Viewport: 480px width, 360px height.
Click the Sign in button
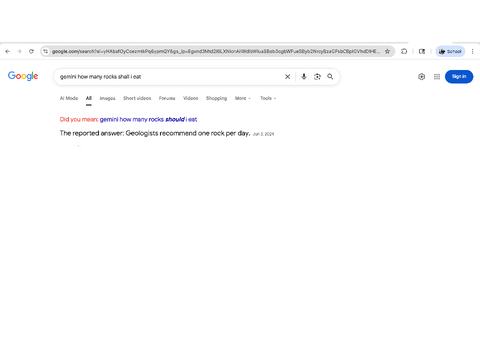(x=459, y=77)
